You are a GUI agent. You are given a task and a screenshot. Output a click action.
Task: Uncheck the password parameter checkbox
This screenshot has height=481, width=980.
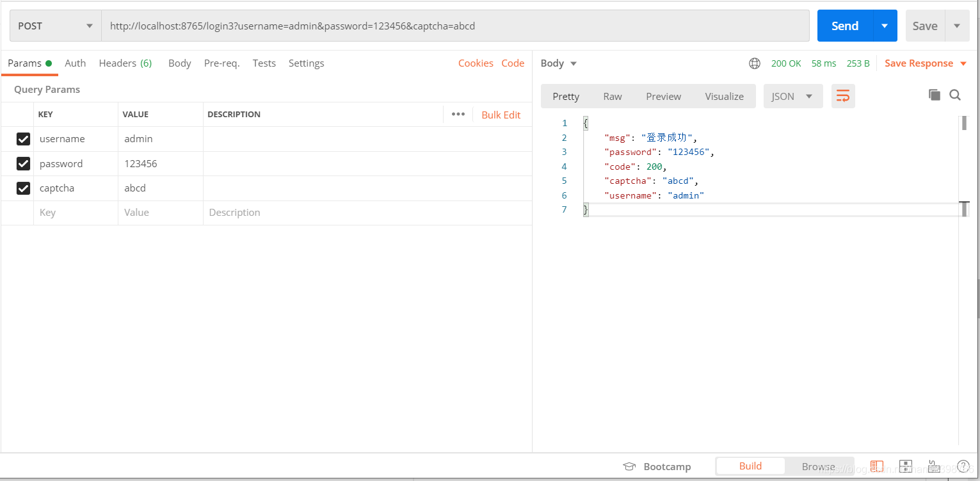24,164
